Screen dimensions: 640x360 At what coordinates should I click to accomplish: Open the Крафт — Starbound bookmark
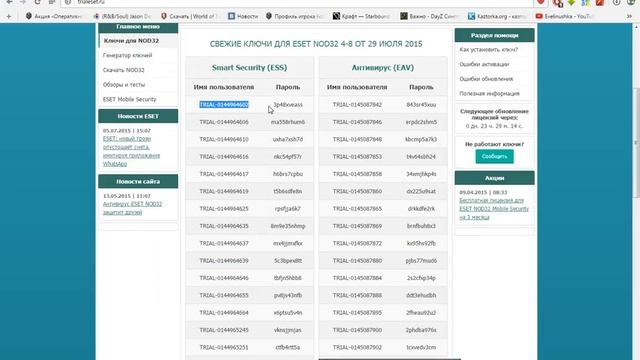coord(362,16)
